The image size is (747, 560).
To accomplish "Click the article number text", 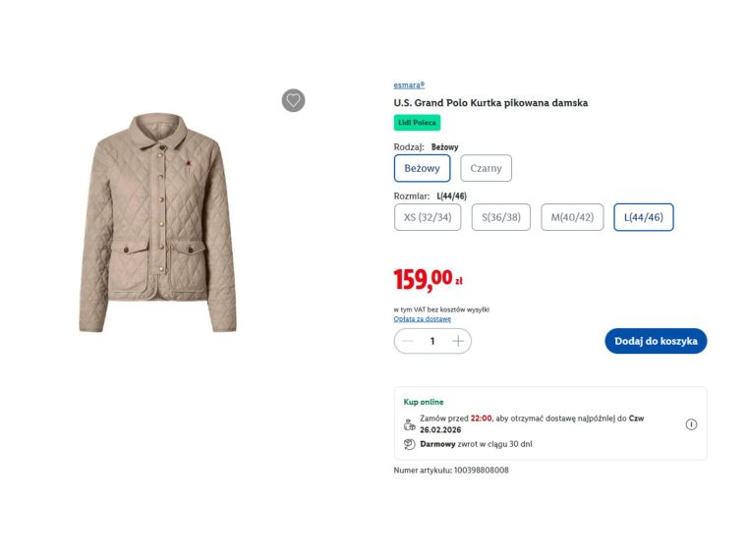I will click(451, 471).
